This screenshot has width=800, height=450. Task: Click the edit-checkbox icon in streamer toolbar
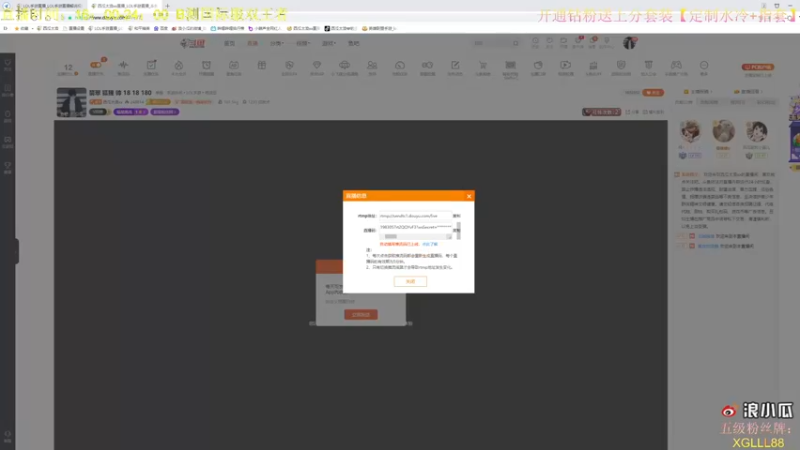(x=151, y=67)
